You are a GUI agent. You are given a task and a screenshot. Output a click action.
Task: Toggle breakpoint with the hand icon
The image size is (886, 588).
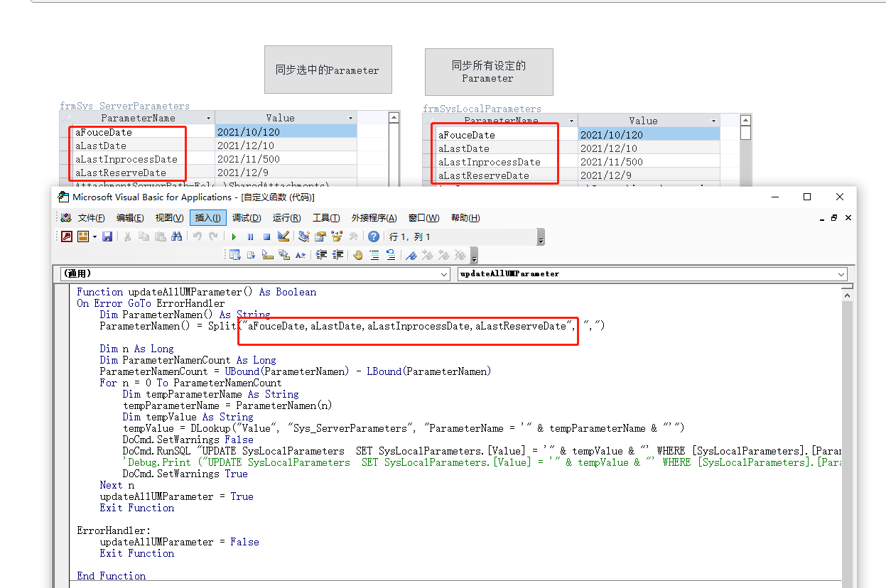point(358,255)
